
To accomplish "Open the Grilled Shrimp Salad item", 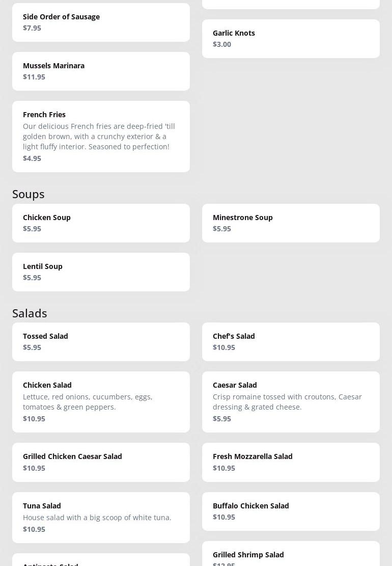I will pos(291,555).
